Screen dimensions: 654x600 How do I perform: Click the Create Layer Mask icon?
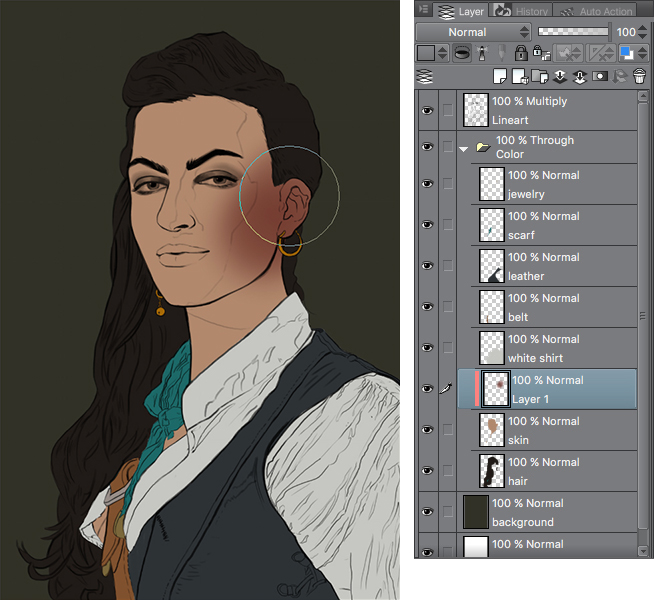[x=600, y=76]
